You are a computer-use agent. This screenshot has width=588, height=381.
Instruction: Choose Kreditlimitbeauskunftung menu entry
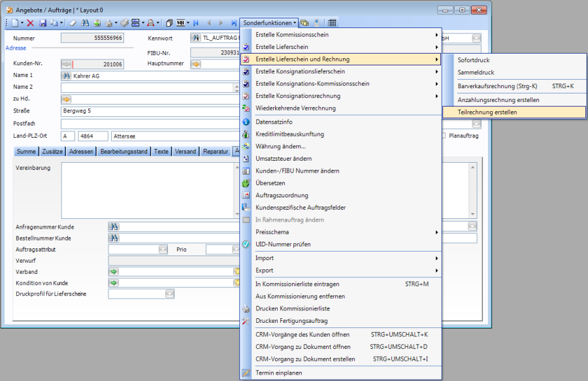289,134
